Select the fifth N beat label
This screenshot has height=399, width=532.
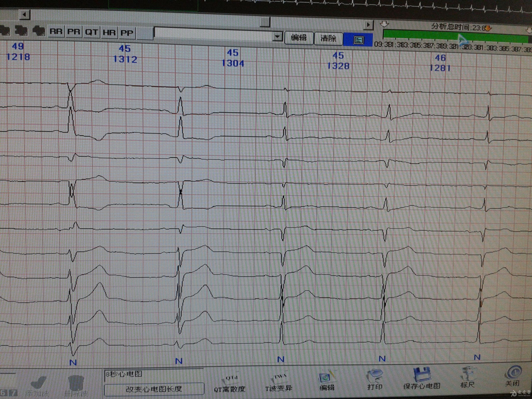477,357
